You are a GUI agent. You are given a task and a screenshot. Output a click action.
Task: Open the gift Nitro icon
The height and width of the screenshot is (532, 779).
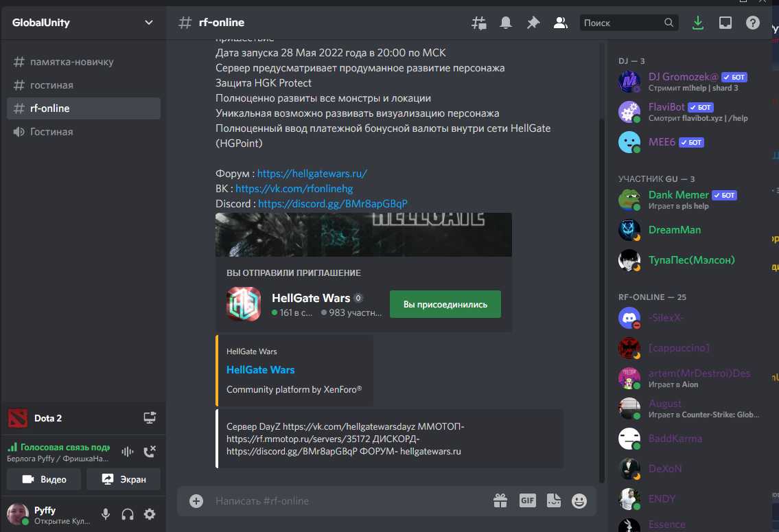(x=500, y=500)
